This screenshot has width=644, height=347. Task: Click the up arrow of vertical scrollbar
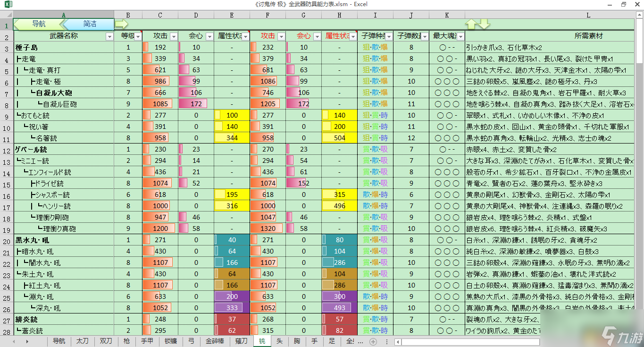[x=640, y=15]
